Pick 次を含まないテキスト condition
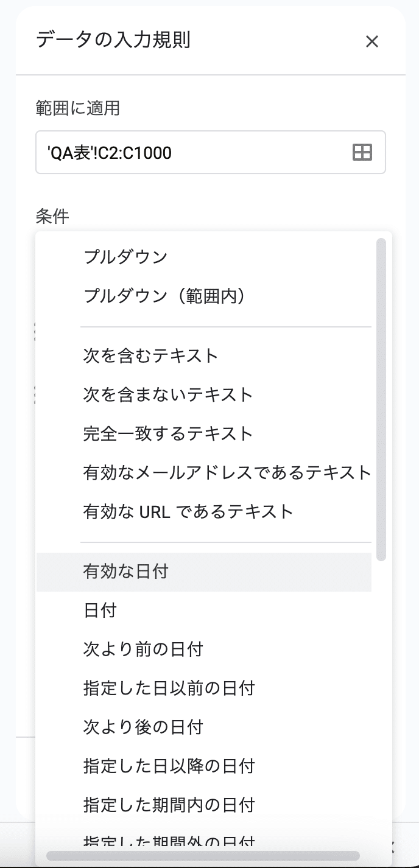This screenshot has width=419, height=868. point(204,394)
